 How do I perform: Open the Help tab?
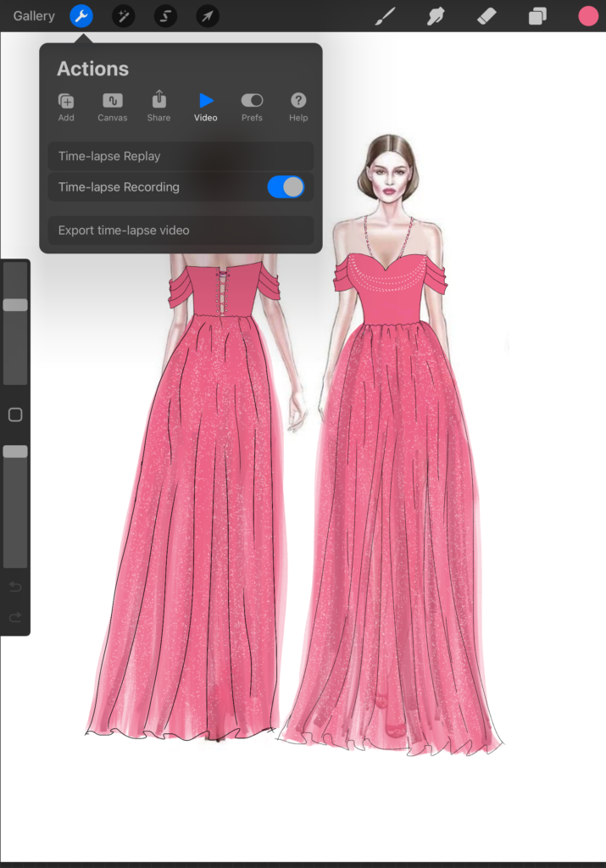(298, 108)
